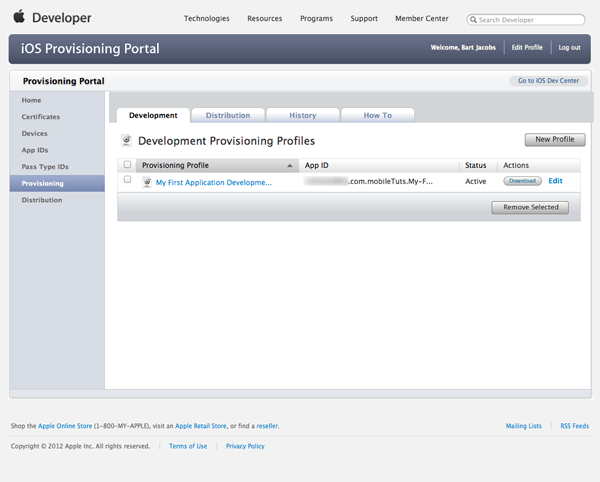Go to iOS Dev Center

point(548,81)
